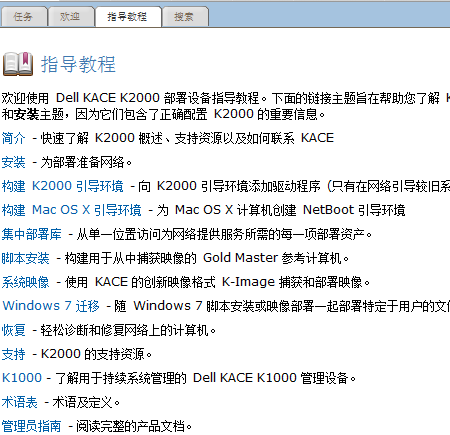Switch to the 任务 tab
Screen dimensions: 450x435
point(23,17)
